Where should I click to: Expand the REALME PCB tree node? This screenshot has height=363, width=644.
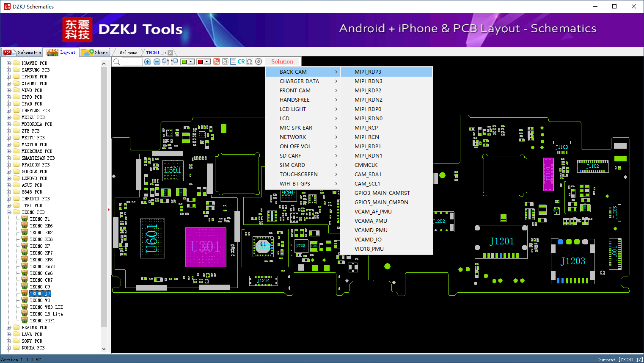point(8,327)
